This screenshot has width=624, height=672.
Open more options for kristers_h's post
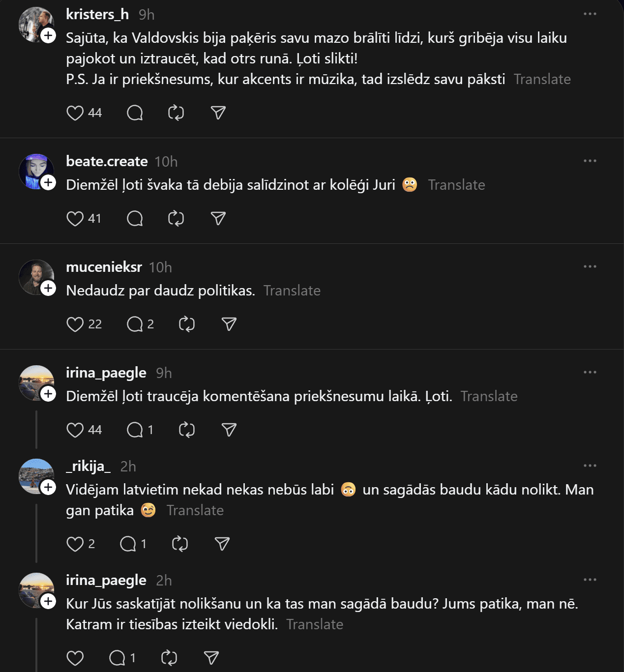[590, 14]
